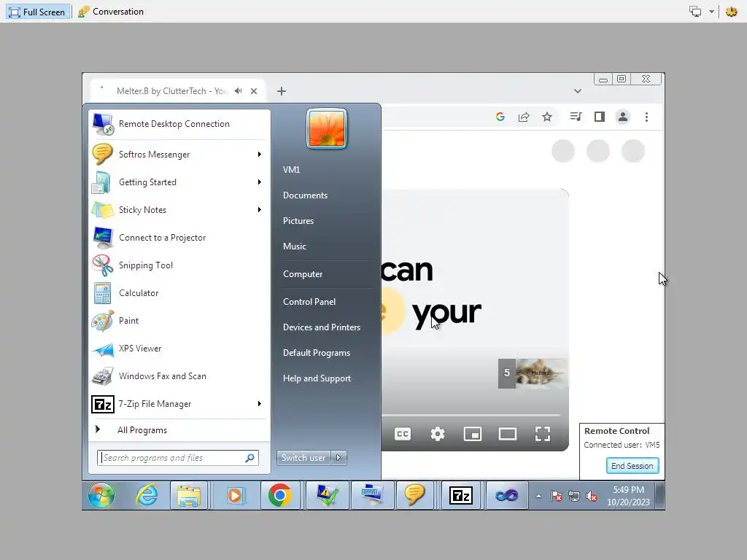The image size is (747, 560).
Task: Show hidden tray icons
Action: pyautogui.click(x=538, y=496)
